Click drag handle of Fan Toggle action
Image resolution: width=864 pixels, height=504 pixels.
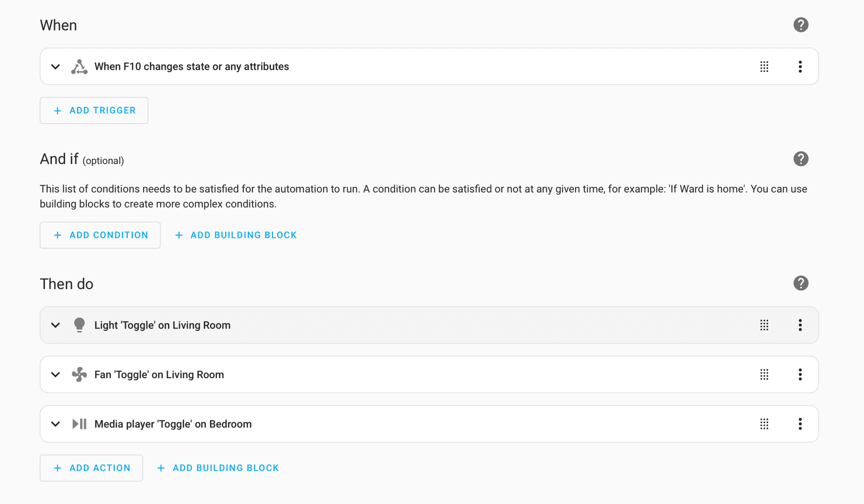[764, 375]
